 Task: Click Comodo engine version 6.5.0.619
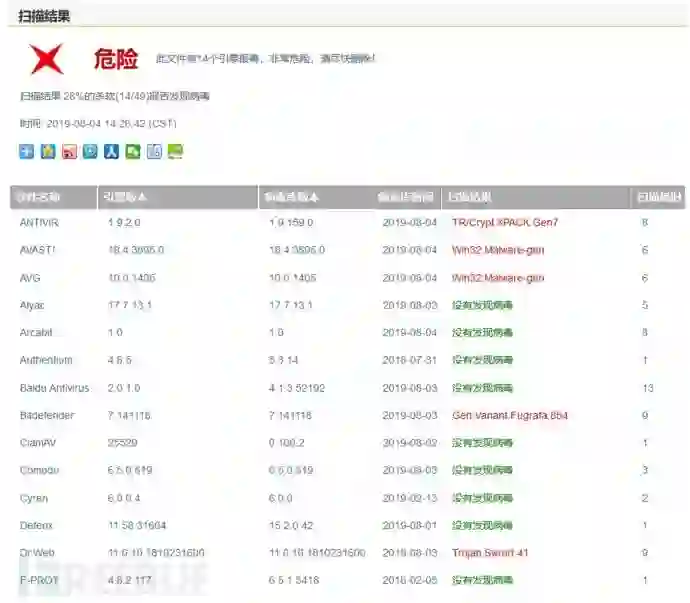pos(130,470)
